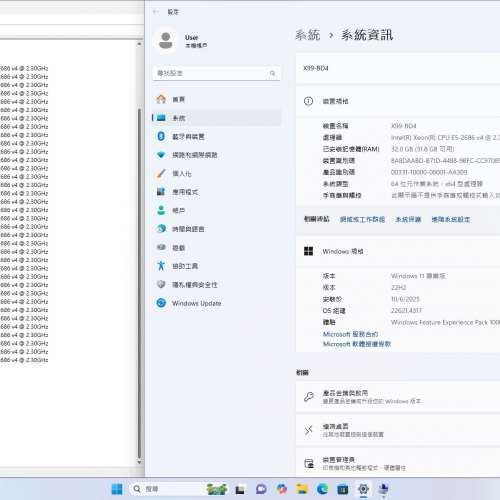Open the User account profile picture
This screenshot has height=500, width=500.
(166, 41)
